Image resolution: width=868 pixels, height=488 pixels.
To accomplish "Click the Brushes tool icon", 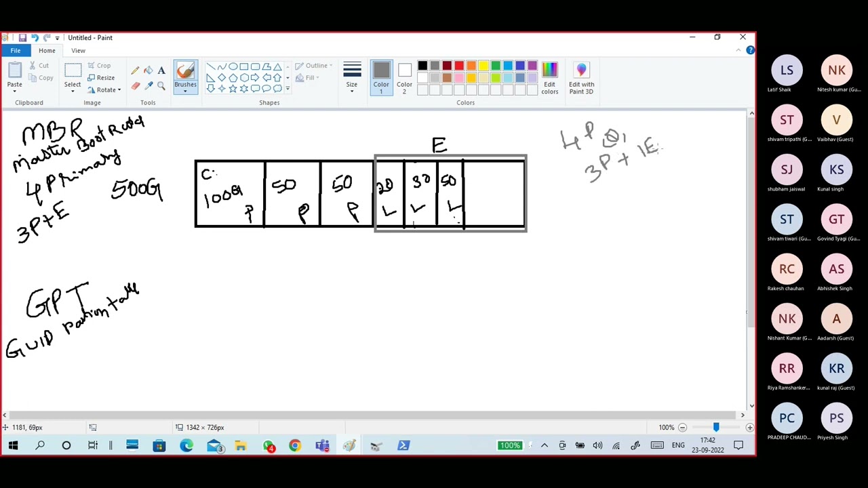I will pos(185,70).
